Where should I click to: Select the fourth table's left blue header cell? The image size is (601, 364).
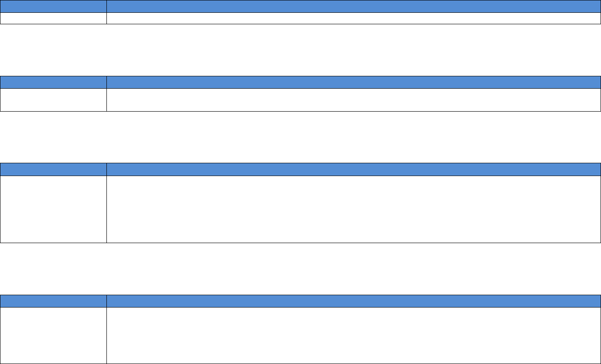click(53, 301)
